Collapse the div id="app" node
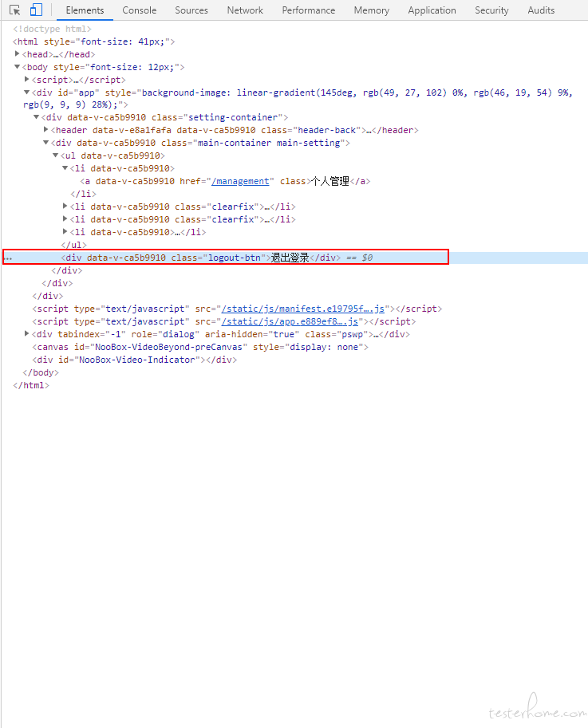 tap(27, 92)
